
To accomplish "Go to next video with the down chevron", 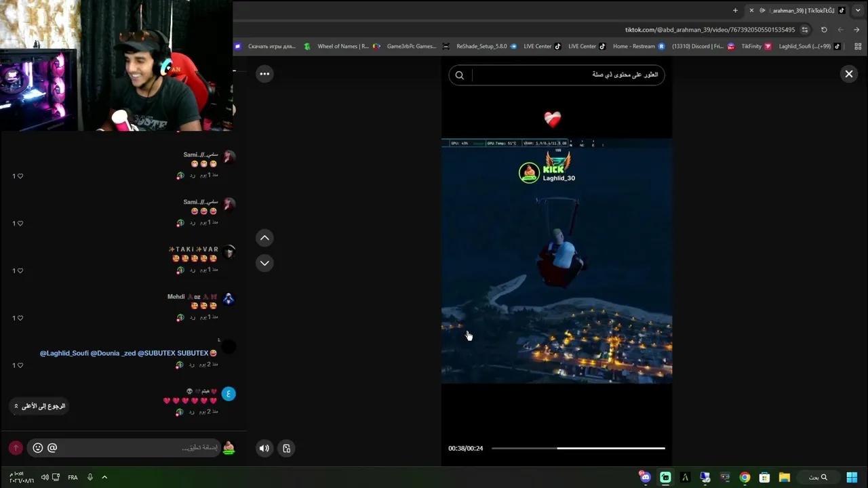I will pyautogui.click(x=264, y=263).
